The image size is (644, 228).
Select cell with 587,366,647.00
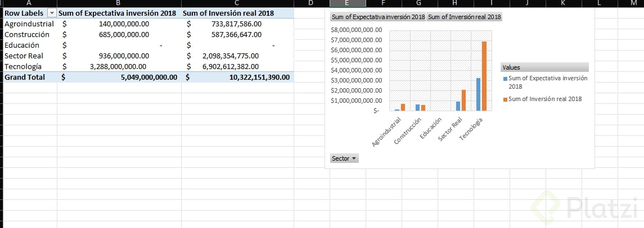click(237, 34)
